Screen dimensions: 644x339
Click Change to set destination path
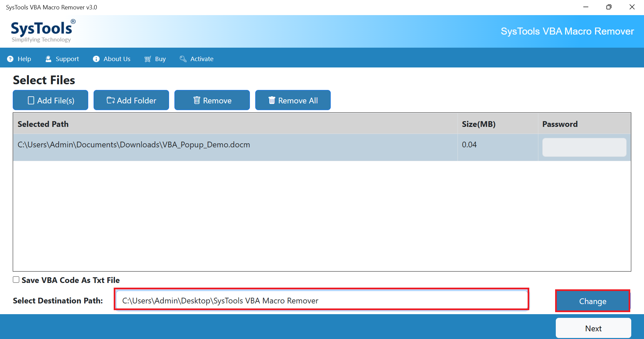pos(593,301)
